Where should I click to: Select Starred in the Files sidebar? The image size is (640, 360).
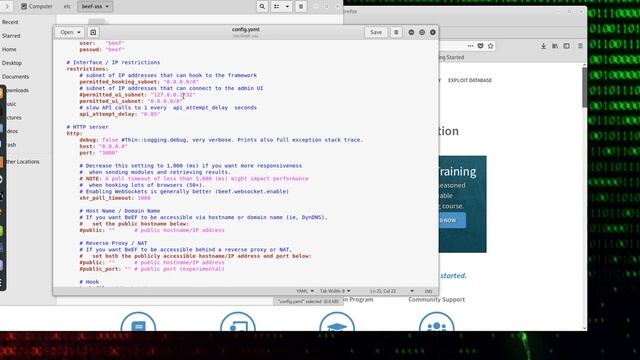point(11,36)
